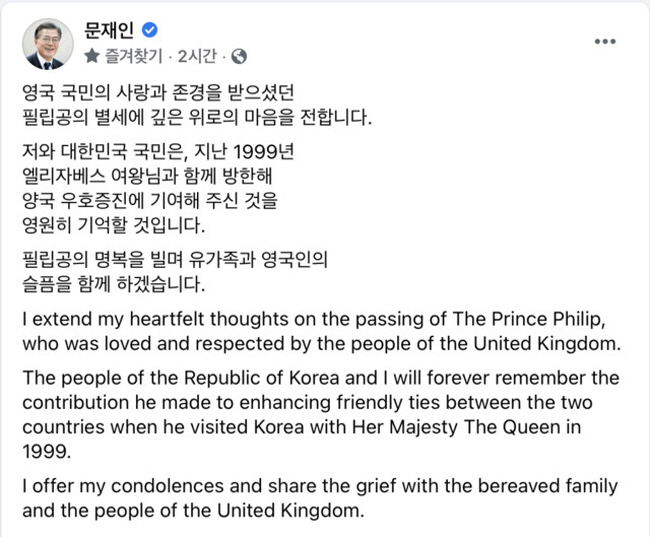This screenshot has width=650, height=537.
Task: Click the standalone 1999. line
Action: (47, 452)
